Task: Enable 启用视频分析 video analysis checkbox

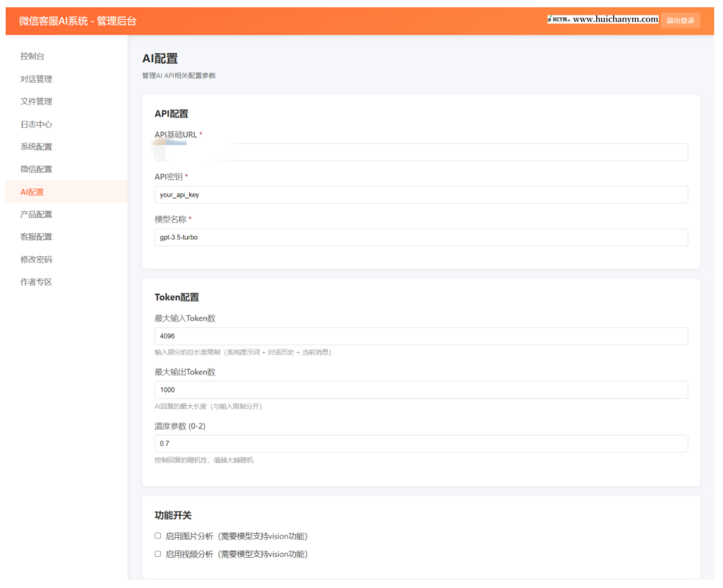Action: [158, 553]
